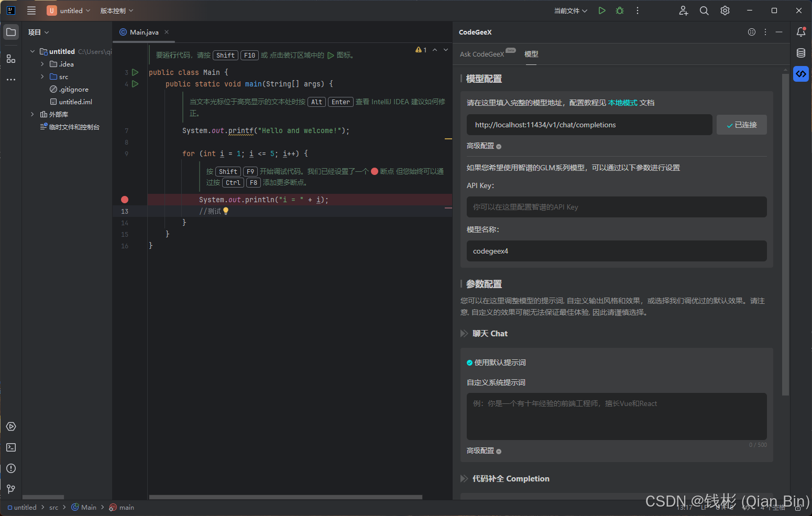The width and height of the screenshot is (812, 516).
Task: Click the CodeGeeX panel vertical scrollbar
Action: click(785, 235)
